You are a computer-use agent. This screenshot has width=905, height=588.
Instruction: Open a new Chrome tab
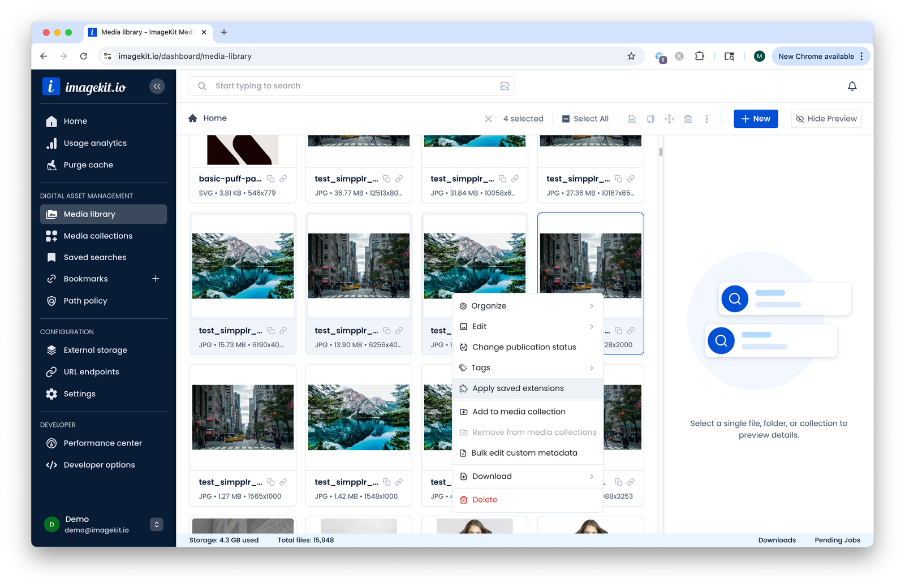pos(224,32)
